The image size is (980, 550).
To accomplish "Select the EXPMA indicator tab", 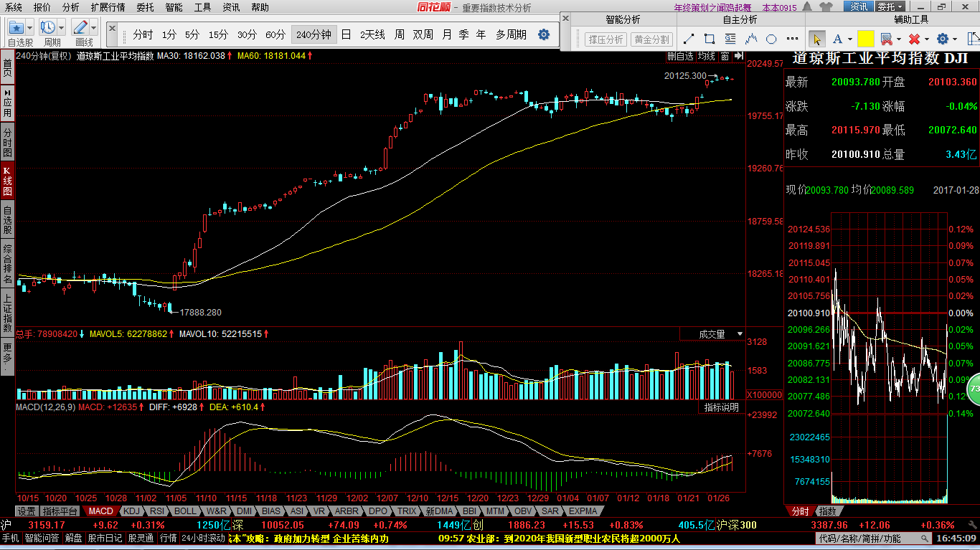I will coord(583,511).
